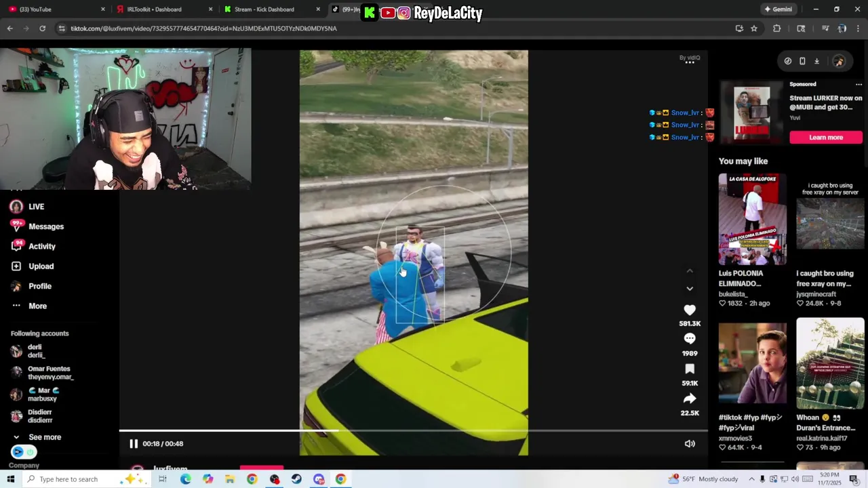Open the comments bubble icon
The height and width of the screenshot is (488, 868).
pos(690,339)
